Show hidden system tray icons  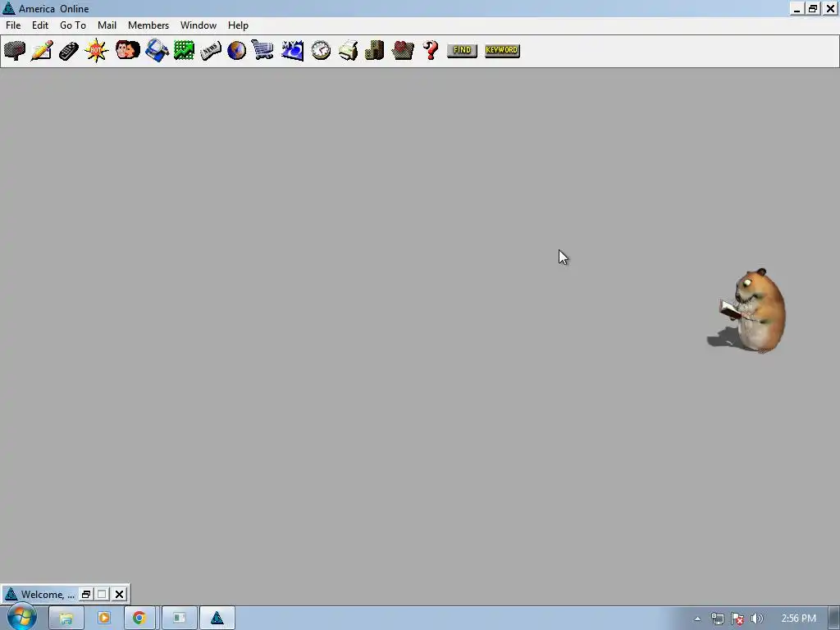(x=697, y=619)
